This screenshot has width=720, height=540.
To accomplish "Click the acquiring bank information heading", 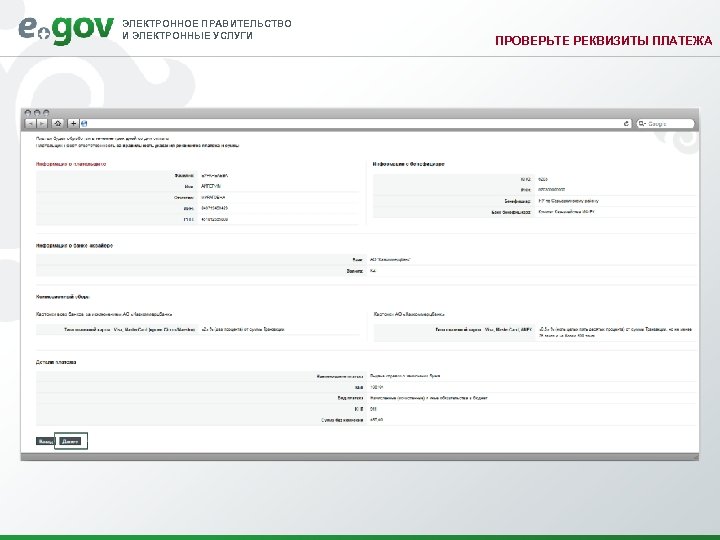I will click(x=74, y=246).
